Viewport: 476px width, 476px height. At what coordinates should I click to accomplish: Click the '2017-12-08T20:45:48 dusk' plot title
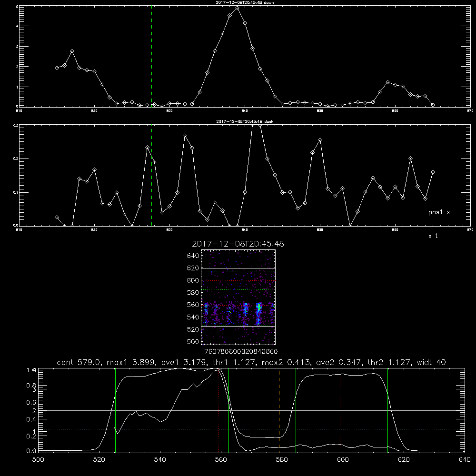245,121
